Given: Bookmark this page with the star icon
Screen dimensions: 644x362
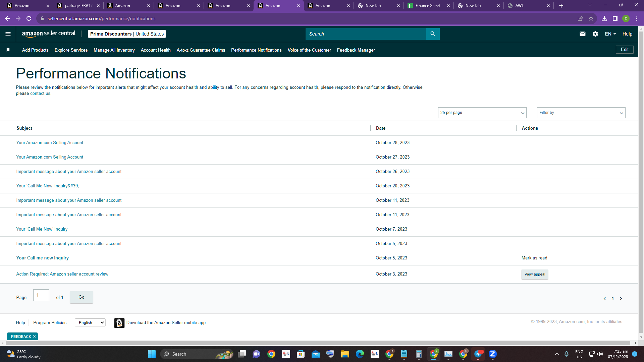Looking at the screenshot, I should 591,18.
